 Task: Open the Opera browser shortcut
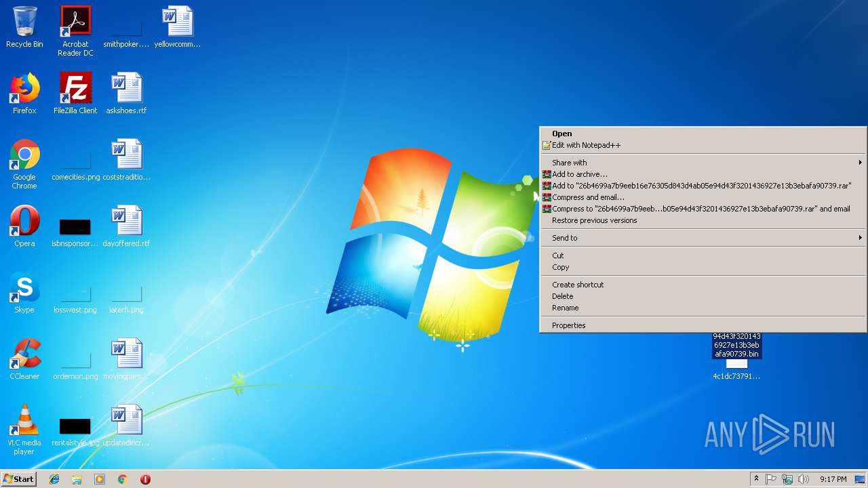point(24,226)
